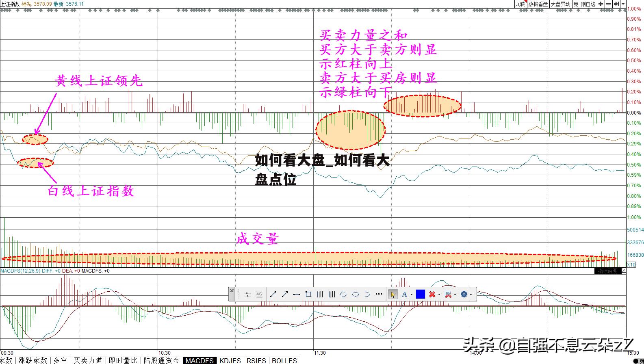
Task: Select the text annotation A tool
Action: tap(404, 294)
